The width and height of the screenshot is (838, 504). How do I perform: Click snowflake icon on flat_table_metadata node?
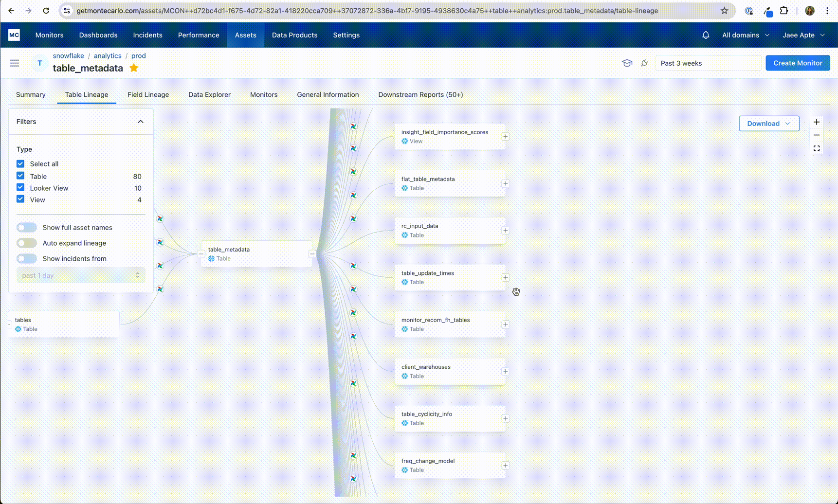click(405, 188)
